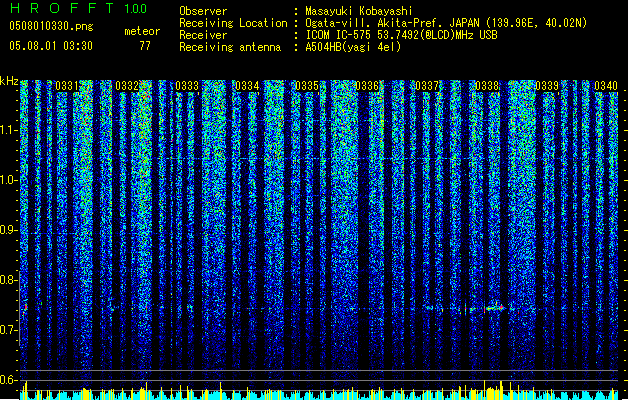Click the 0333 time marker

pos(187,86)
